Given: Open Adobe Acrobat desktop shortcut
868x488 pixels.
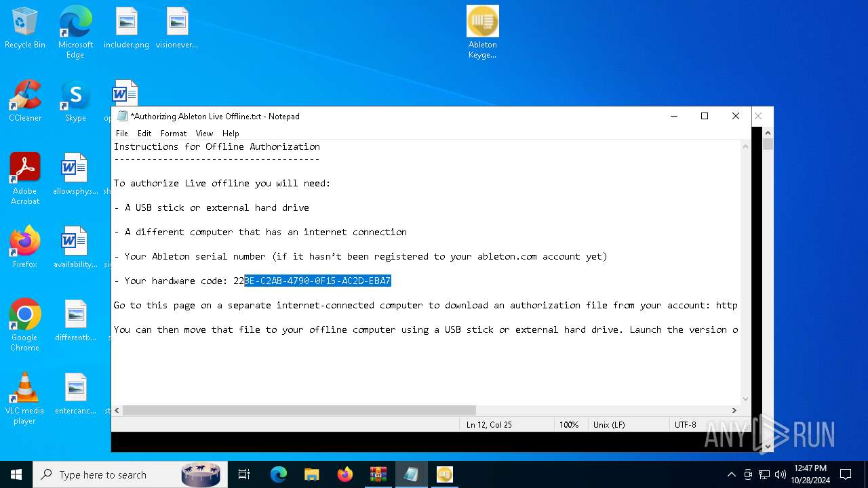Looking at the screenshot, I should (25, 179).
